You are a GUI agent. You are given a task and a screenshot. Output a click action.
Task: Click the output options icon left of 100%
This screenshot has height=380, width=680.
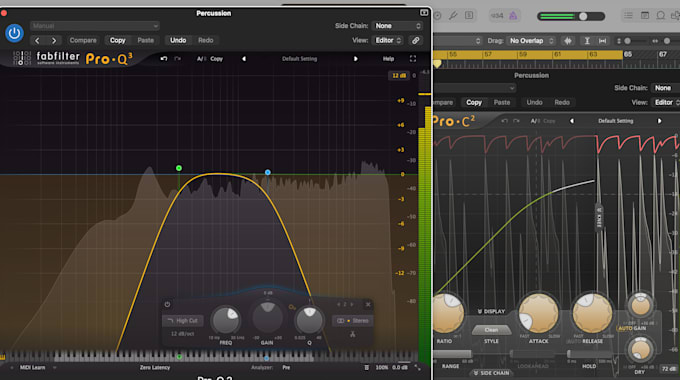(x=366, y=367)
